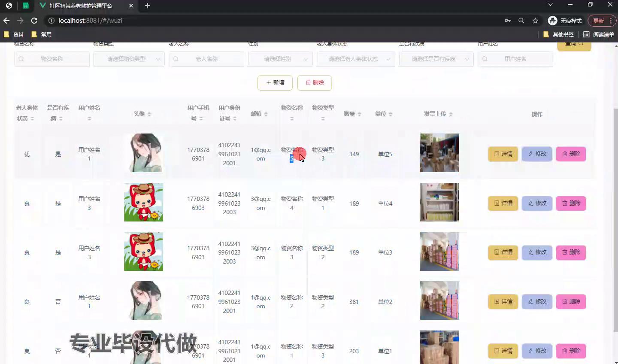Open the 请选择是否有疾病 dropdown
This screenshot has width=618, height=364.
[x=436, y=59]
